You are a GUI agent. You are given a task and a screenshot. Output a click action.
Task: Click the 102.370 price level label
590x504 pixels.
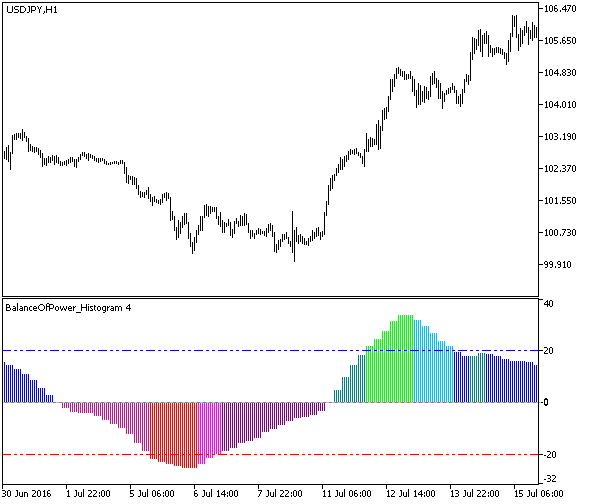coord(560,169)
